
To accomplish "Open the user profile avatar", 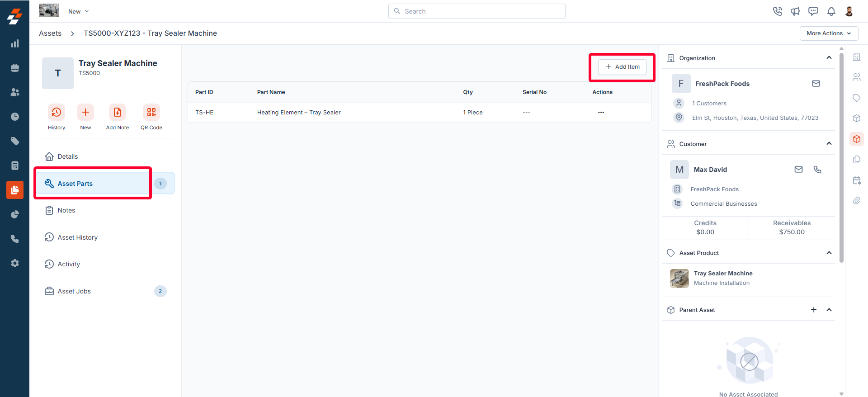I will pyautogui.click(x=849, y=11).
